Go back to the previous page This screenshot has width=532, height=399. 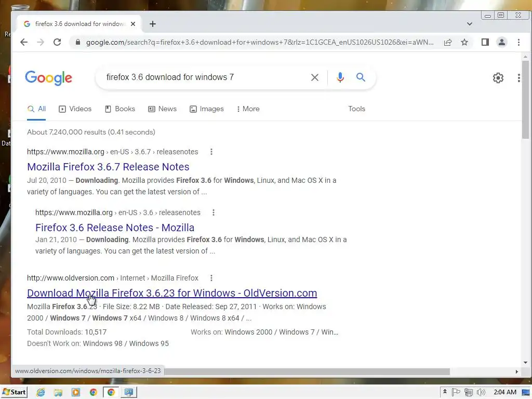click(x=24, y=42)
